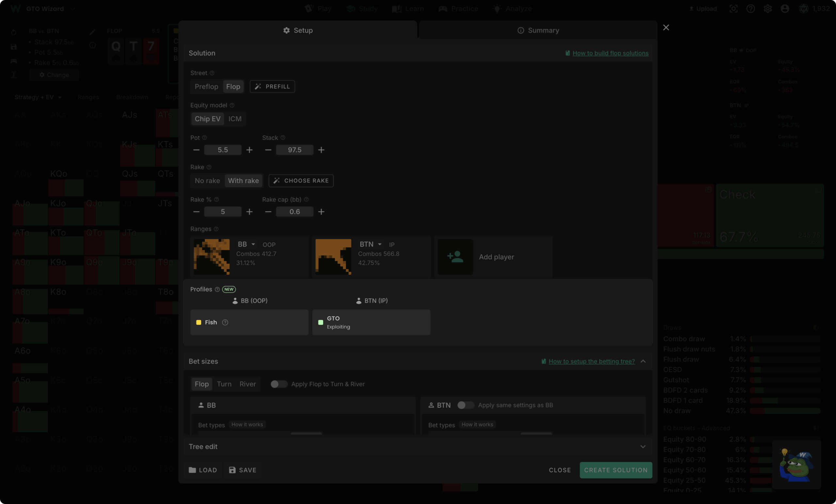This screenshot has height=504, width=836.
Task: Enable Apply Flop to Turn & River
Action: point(279,384)
